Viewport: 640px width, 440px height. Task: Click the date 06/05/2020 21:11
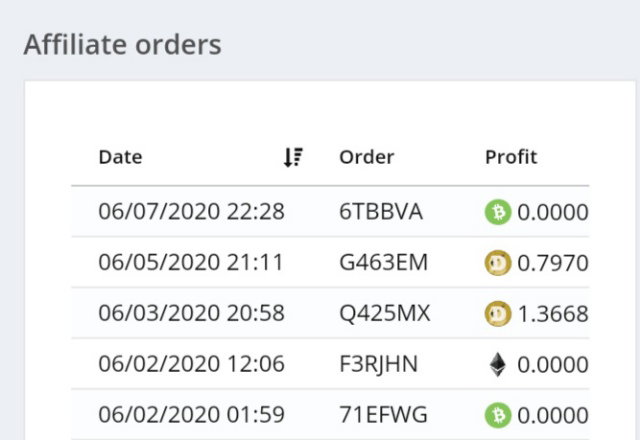click(x=191, y=262)
